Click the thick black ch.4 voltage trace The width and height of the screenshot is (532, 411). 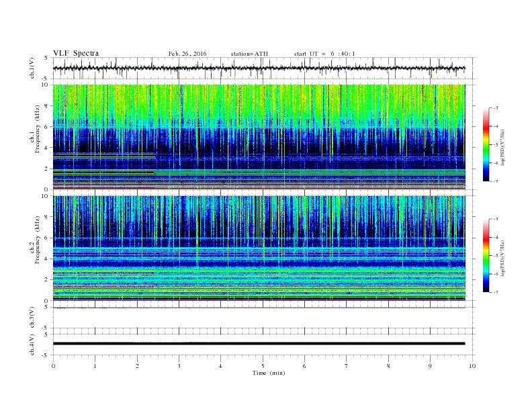pyautogui.click(x=259, y=344)
